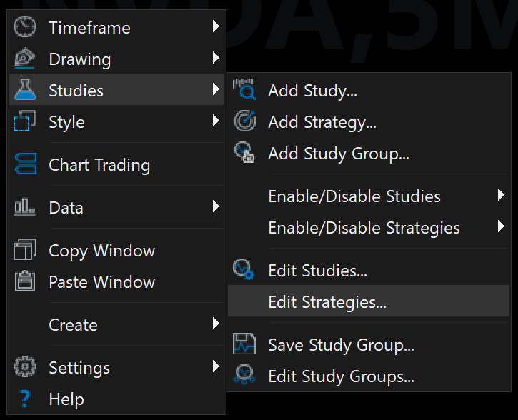Click the Add Study Group icon
This screenshot has height=420, width=518.
244,152
